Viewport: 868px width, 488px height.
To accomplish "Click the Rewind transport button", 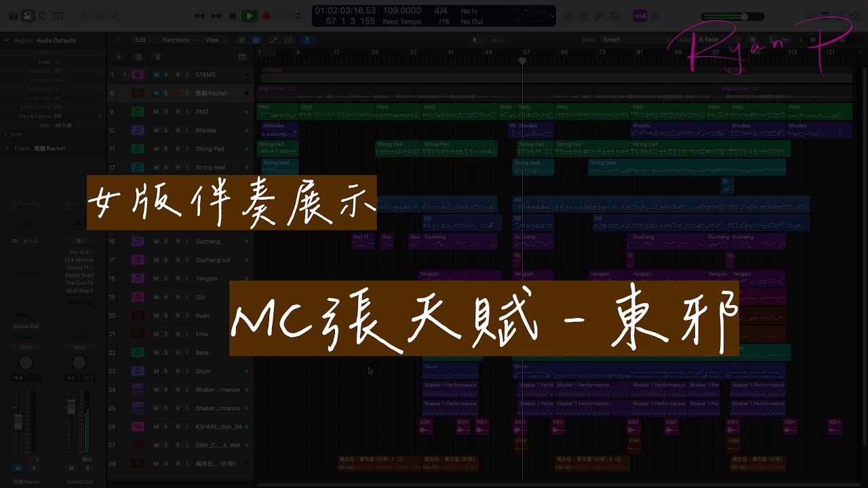I will point(199,16).
